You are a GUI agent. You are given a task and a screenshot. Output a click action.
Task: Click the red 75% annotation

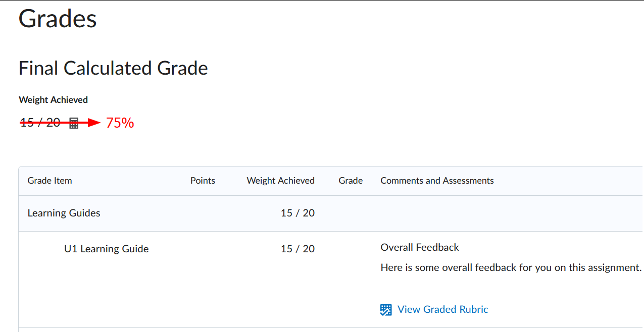tap(120, 123)
